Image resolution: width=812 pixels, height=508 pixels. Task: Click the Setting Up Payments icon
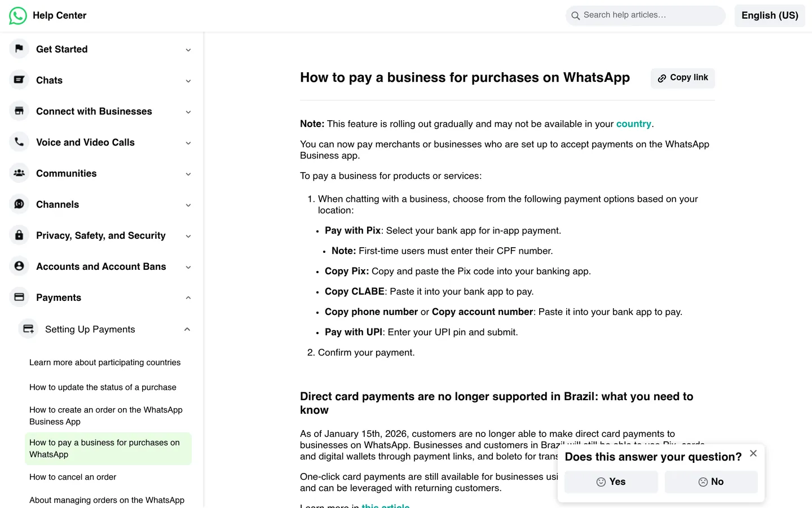28,329
